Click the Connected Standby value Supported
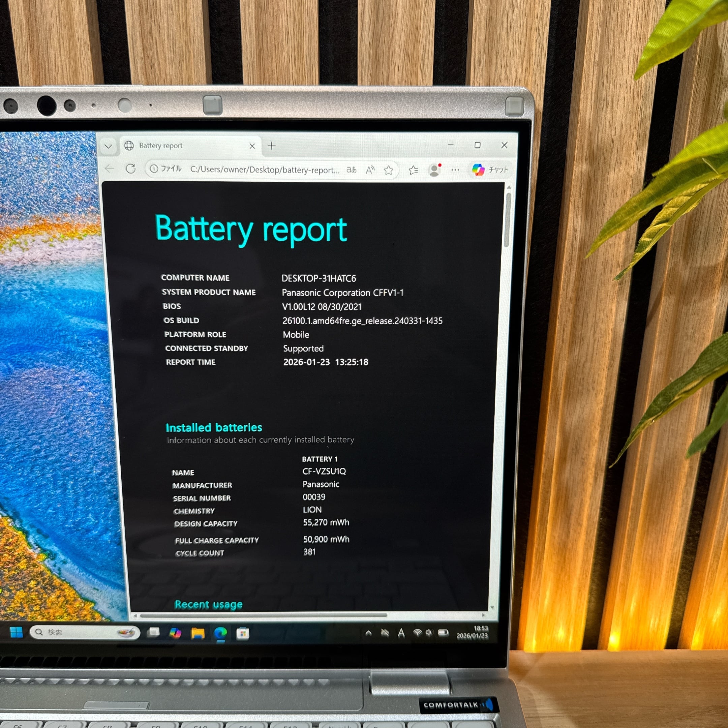This screenshot has height=728, width=728. pos(303,348)
